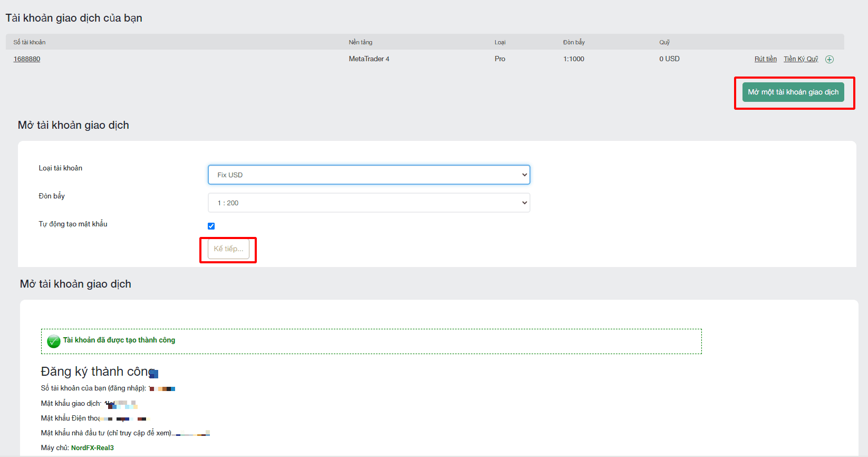The width and height of the screenshot is (868, 457).
Task: Uncheck the Tự động tạo mật khẩu checkbox
Action: point(211,226)
